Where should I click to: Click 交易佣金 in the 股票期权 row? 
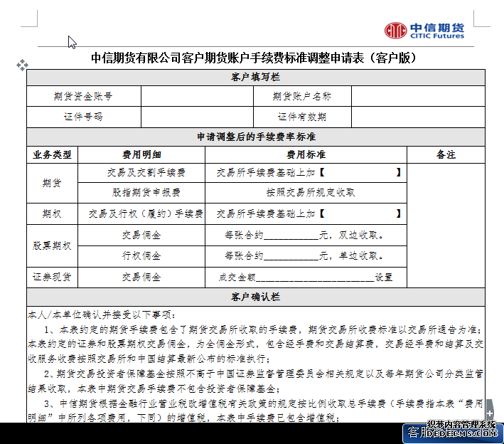(141, 236)
